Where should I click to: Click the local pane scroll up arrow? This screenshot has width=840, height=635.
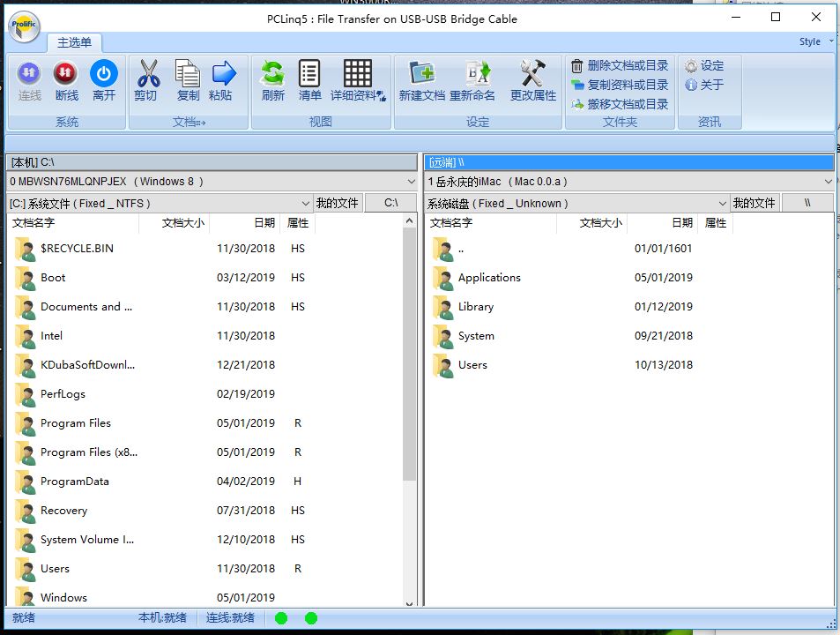pyautogui.click(x=409, y=220)
